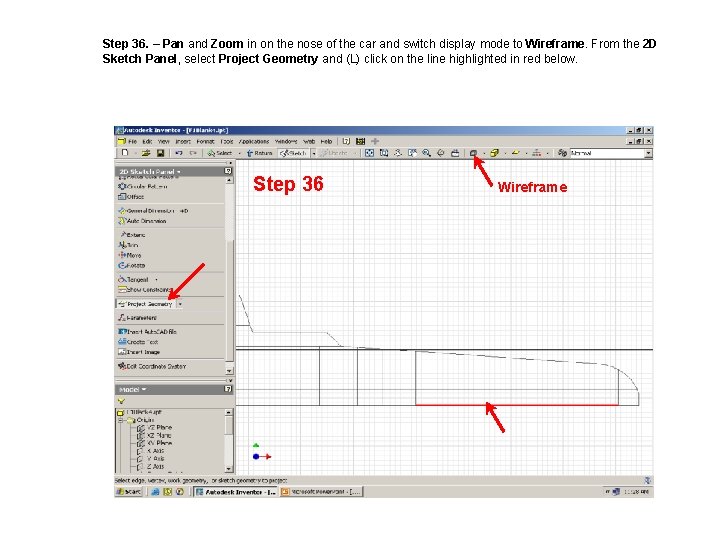Image resolution: width=720 pixels, height=540 pixels.
Task: Select the Tangent constraint tool
Action: [133, 279]
